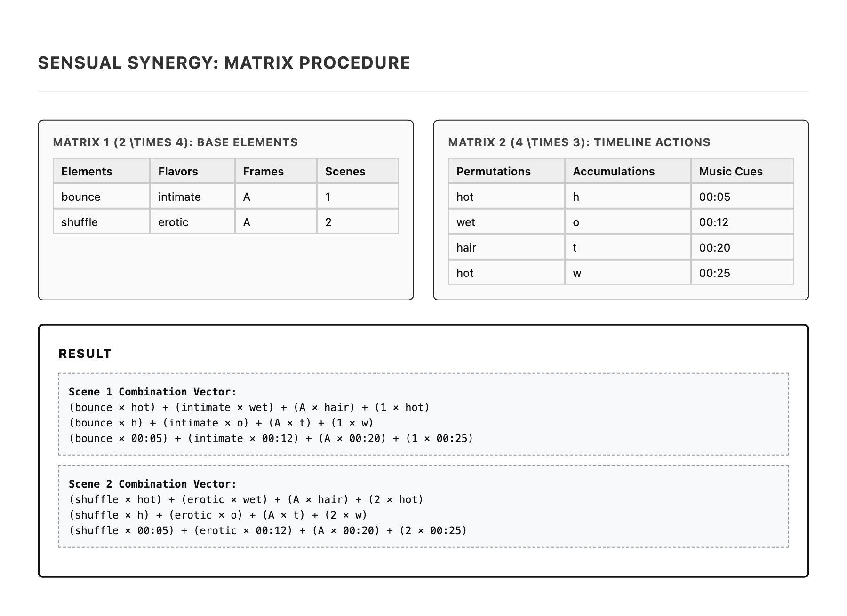Viewport: 847px width, 616px height.
Task: Select music cue 00:20
Action: click(x=742, y=247)
